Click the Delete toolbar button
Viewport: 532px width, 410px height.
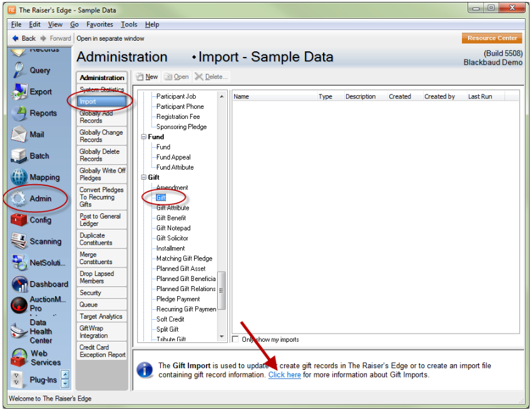[211, 77]
